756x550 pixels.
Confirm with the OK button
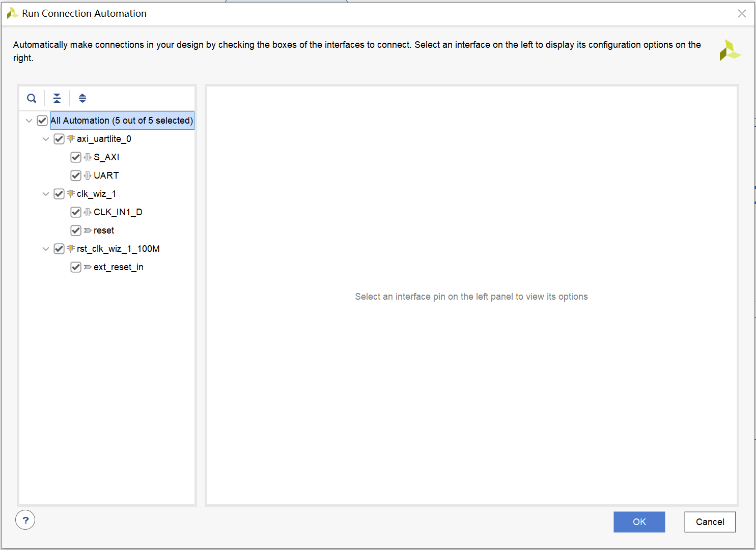pyautogui.click(x=639, y=522)
